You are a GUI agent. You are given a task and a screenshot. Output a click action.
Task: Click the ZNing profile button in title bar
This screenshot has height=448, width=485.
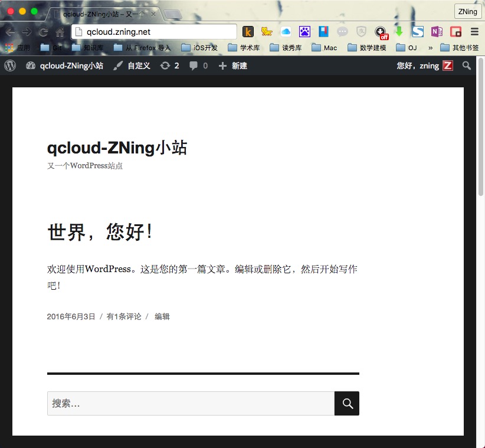468,11
